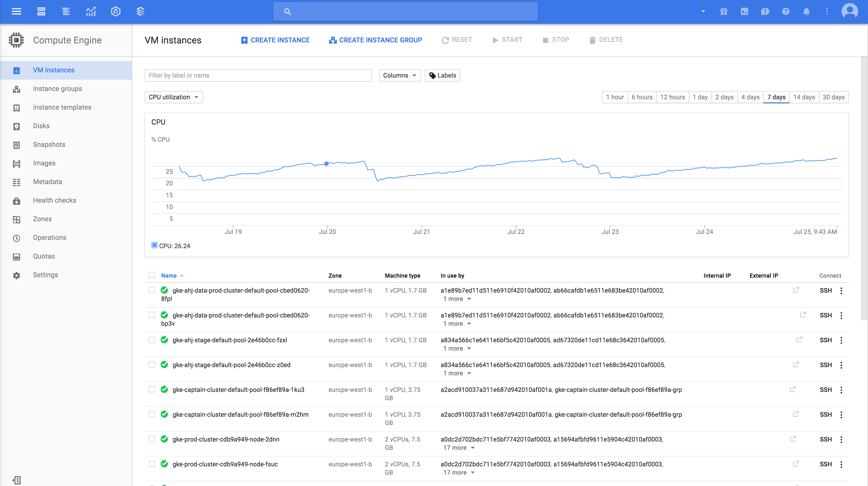Open more actions for gke-ahj-data-prod-cluster 8fpl row
The height and width of the screenshot is (486, 868).
tap(841, 291)
